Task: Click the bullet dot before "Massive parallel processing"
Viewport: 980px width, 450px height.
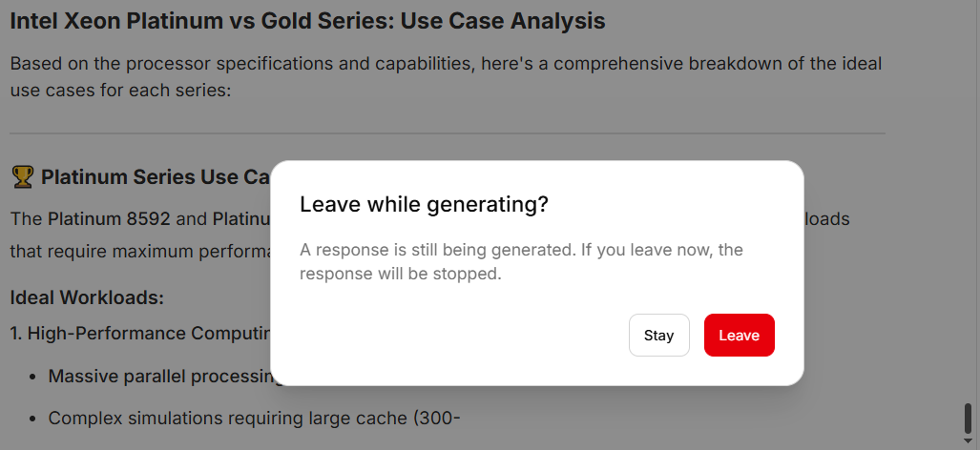Action: pos(32,377)
